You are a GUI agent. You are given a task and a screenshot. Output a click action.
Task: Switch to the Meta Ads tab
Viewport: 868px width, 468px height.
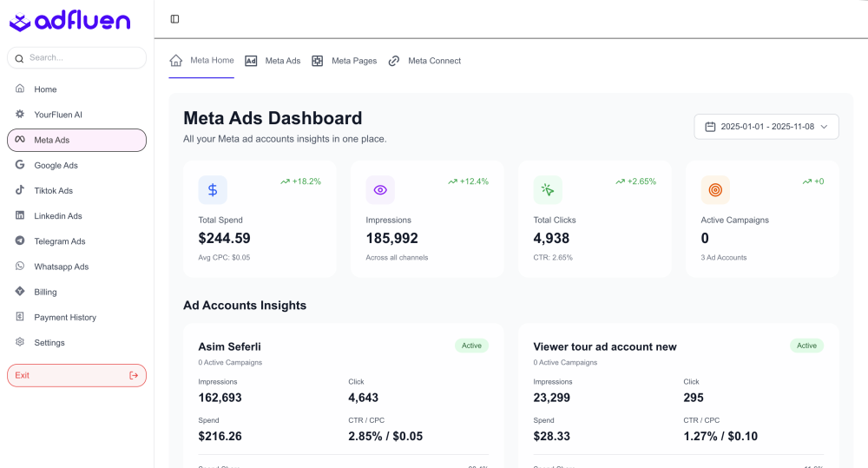coord(273,61)
